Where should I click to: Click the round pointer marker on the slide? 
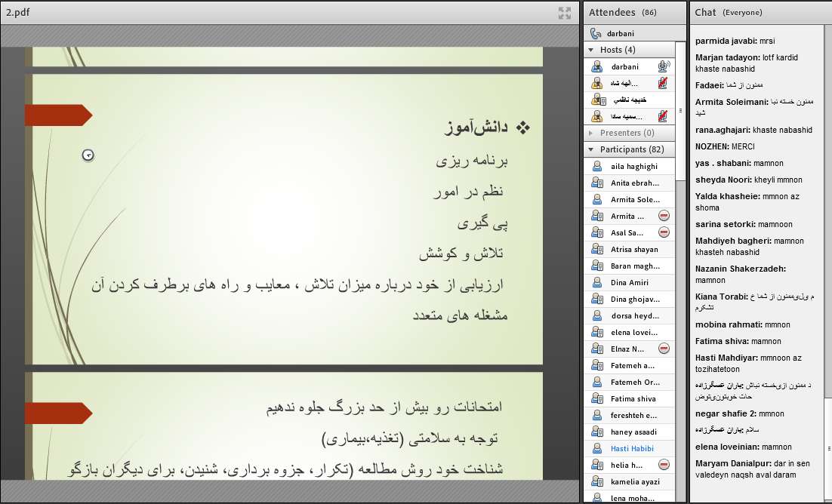tap(88, 155)
